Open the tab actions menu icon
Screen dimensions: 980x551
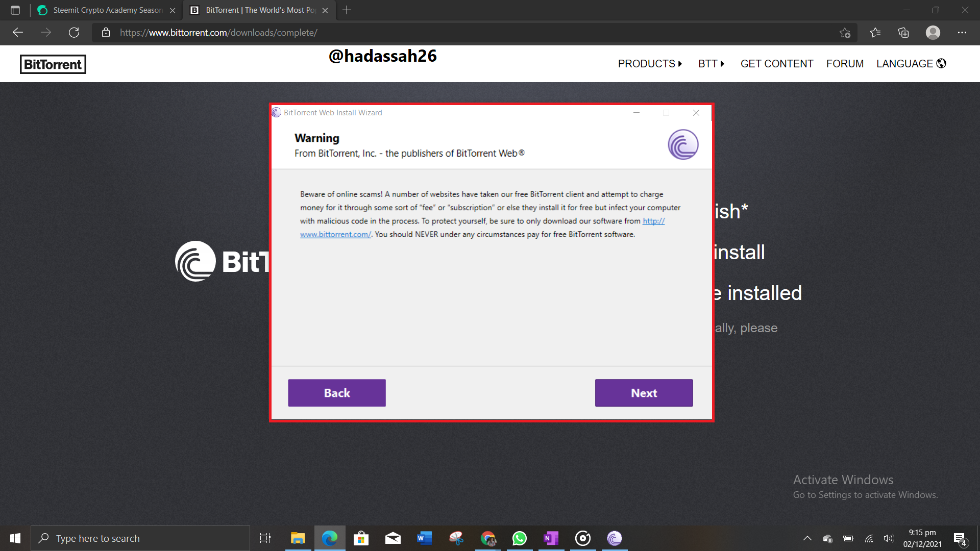(x=15, y=10)
